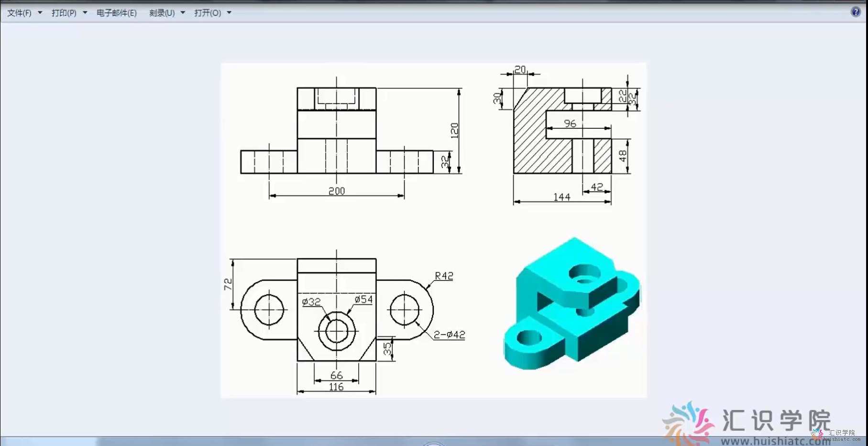Click the ø54 diameter label

pyautogui.click(x=363, y=300)
